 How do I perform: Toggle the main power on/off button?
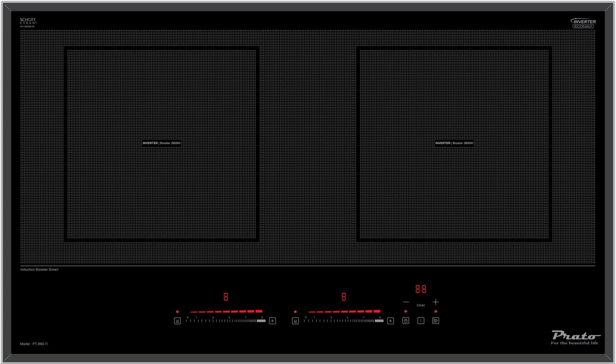pyautogui.click(x=421, y=321)
